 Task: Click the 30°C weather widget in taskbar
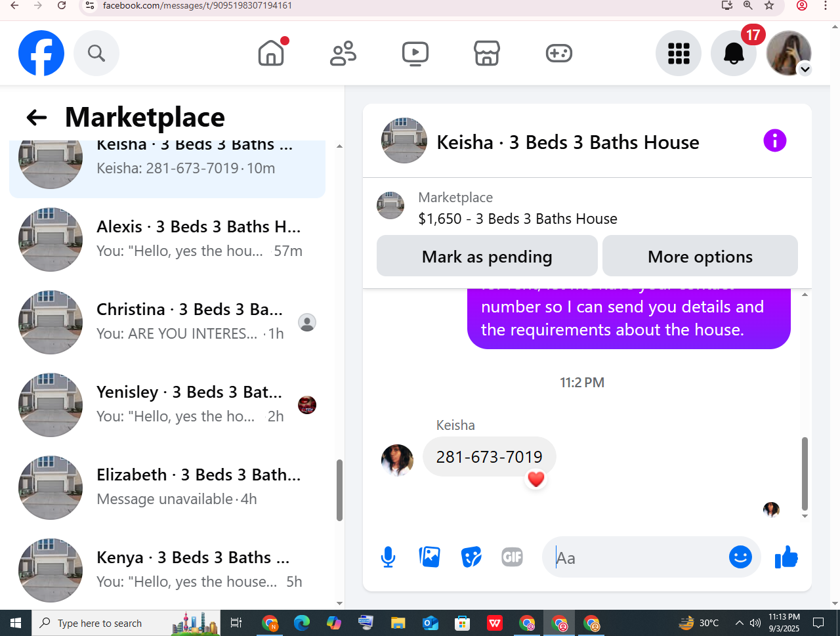point(699,623)
